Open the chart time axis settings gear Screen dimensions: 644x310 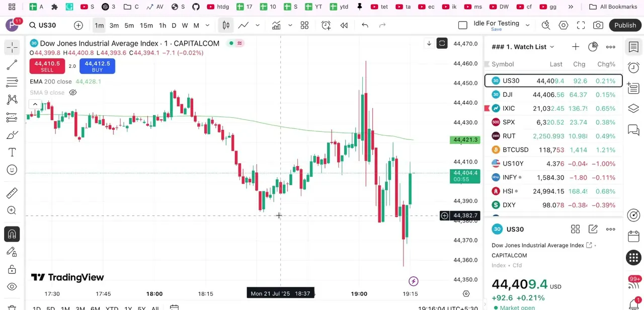tap(466, 293)
